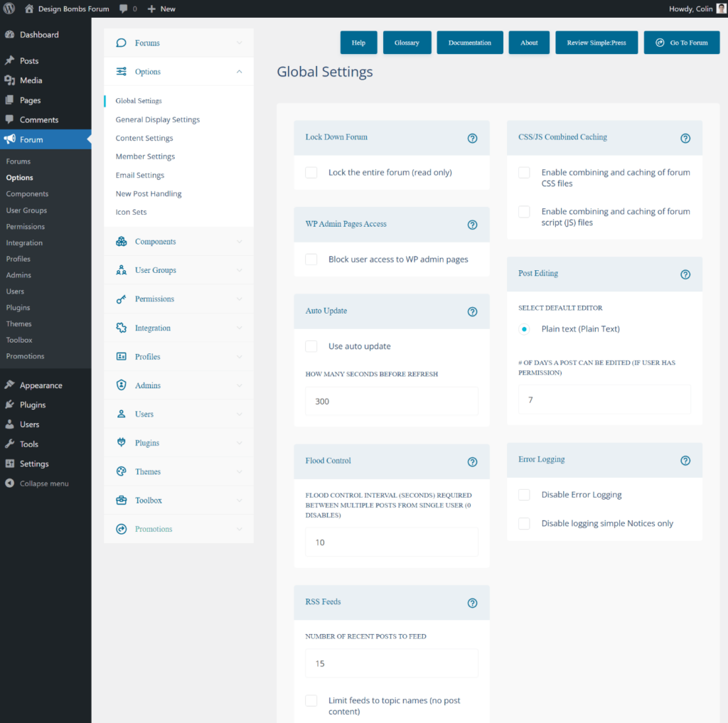
Task: Expand the Users panel chevron
Action: (x=239, y=414)
